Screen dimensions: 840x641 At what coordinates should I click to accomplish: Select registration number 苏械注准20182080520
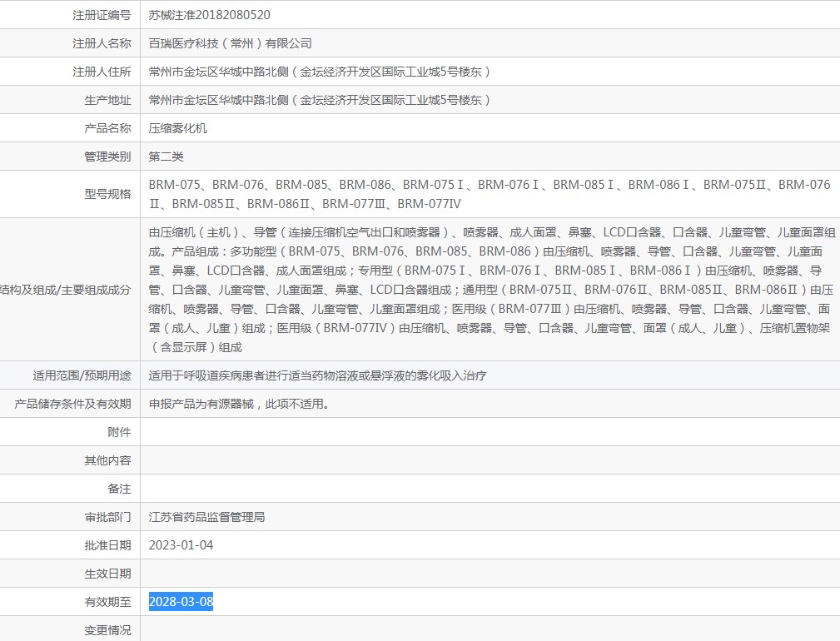pos(210,15)
